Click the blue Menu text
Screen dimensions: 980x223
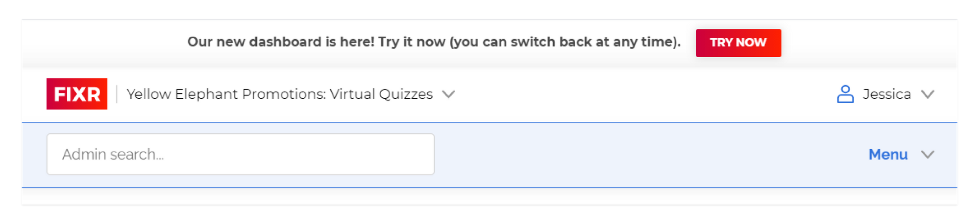pyautogui.click(x=888, y=155)
